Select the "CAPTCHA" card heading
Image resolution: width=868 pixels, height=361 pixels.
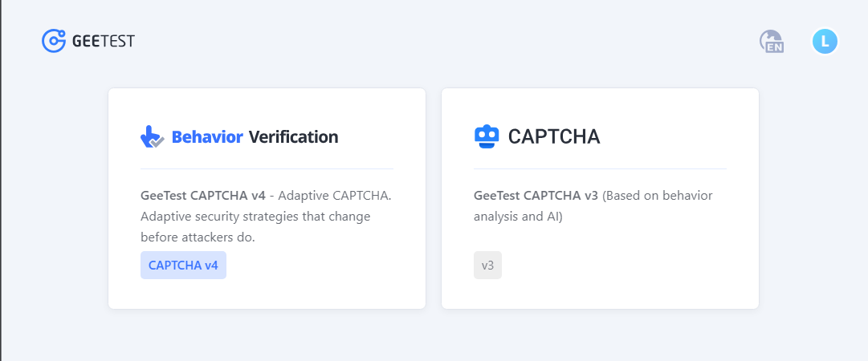554,137
